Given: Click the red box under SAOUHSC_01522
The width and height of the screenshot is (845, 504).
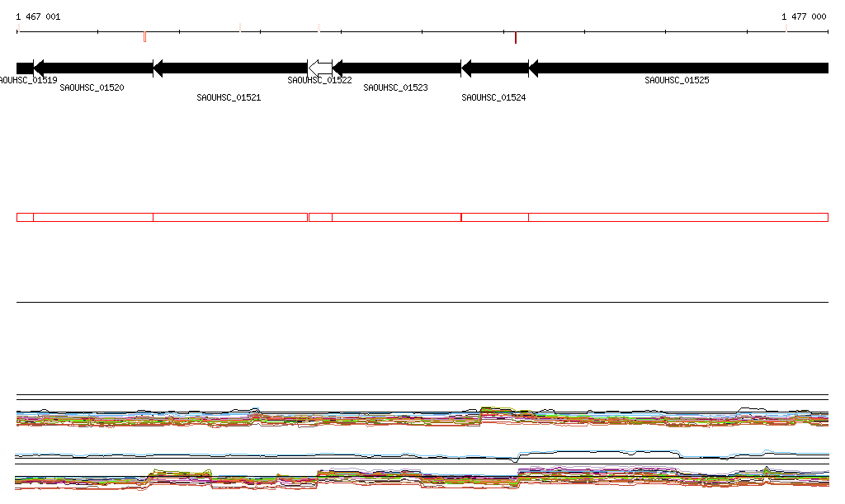Looking at the screenshot, I should click(321, 218).
